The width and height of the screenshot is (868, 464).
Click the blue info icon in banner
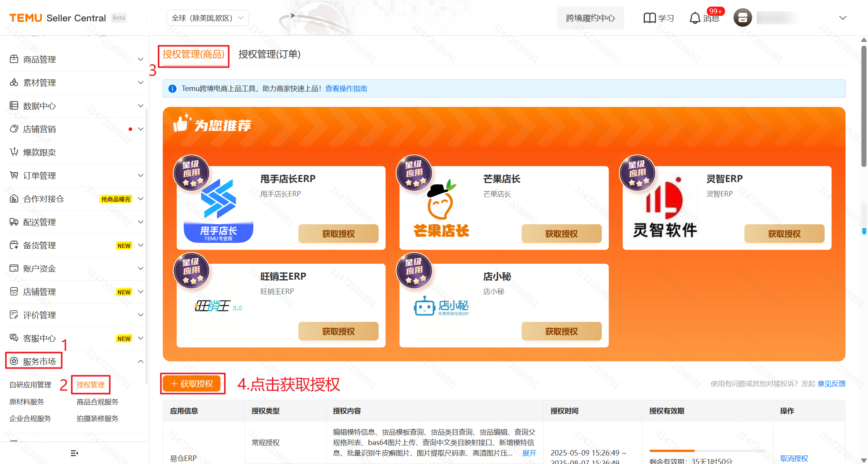172,89
